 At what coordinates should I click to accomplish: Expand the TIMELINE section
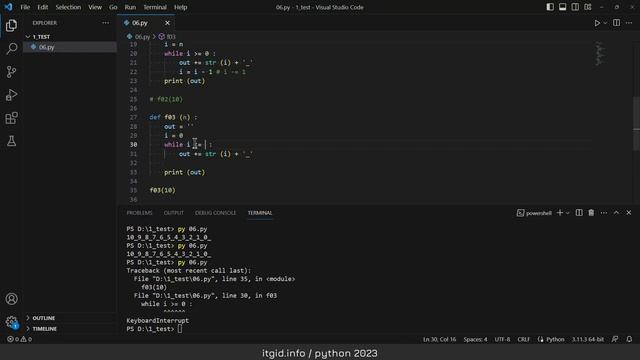click(x=44, y=329)
